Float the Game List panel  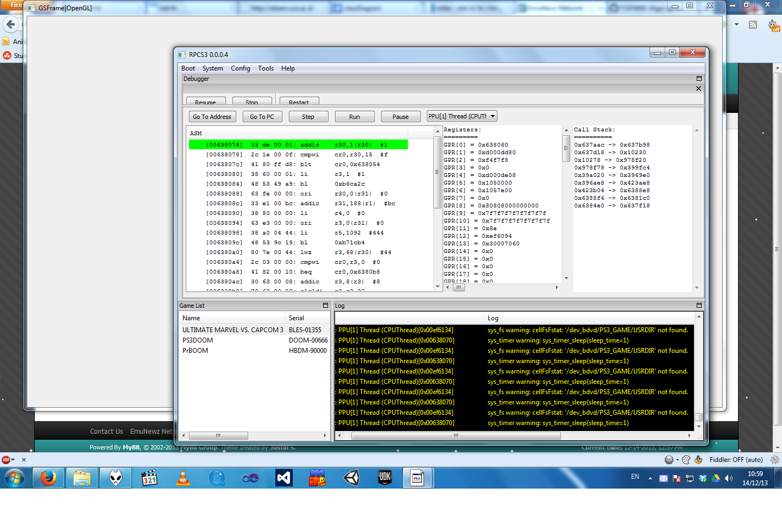click(x=325, y=306)
